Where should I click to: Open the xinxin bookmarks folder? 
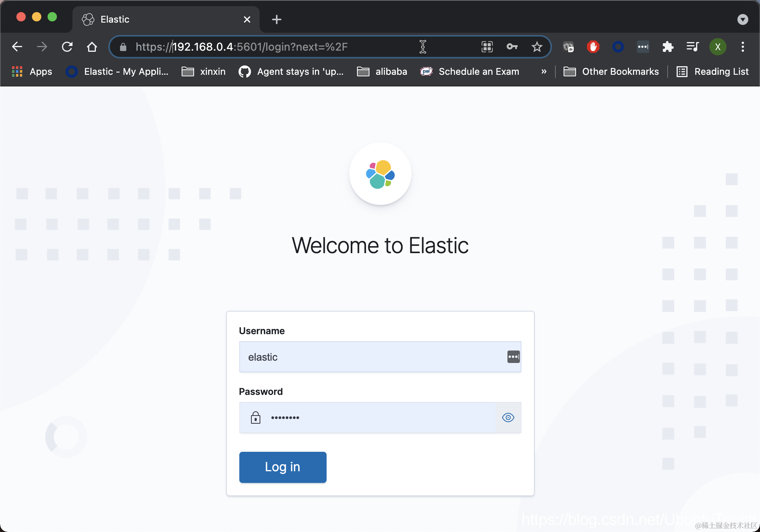point(204,72)
